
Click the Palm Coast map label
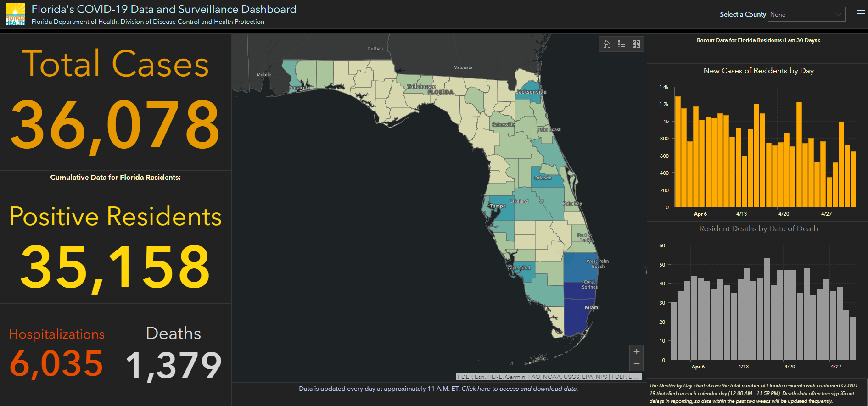[x=549, y=130]
